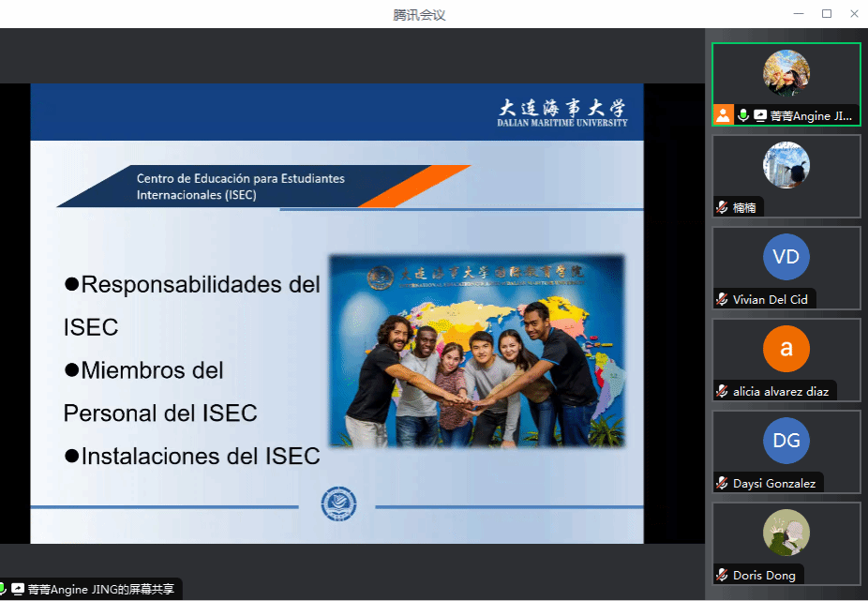This screenshot has height=601, width=868.
Task: Click the Daysi Gonzalez name label
Action: tap(774, 483)
